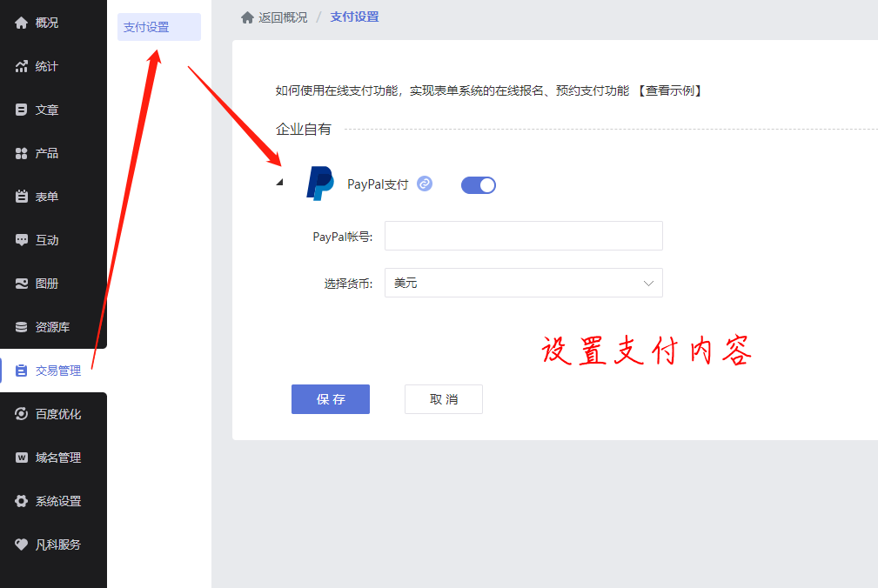Select 交易管理 in the sidebar menu
Image resolution: width=878 pixels, height=588 pixels.
(57, 371)
